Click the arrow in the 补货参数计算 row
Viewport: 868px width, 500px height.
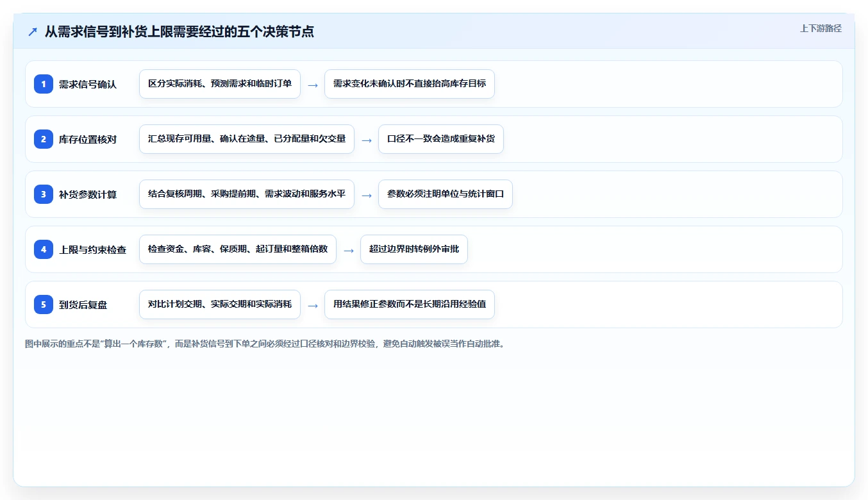click(x=367, y=195)
